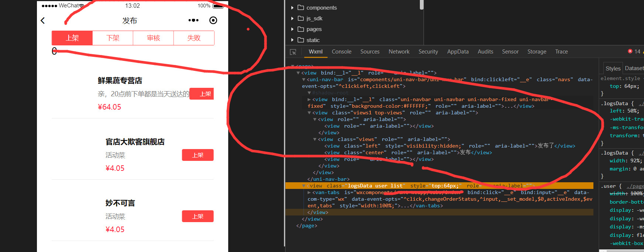
Task: Expand the static folder
Action: (x=292, y=40)
